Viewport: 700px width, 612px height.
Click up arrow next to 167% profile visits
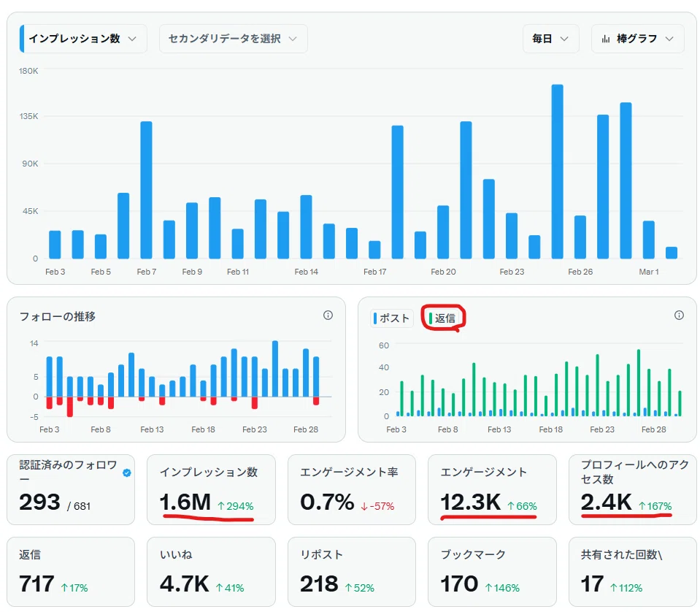coord(642,505)
